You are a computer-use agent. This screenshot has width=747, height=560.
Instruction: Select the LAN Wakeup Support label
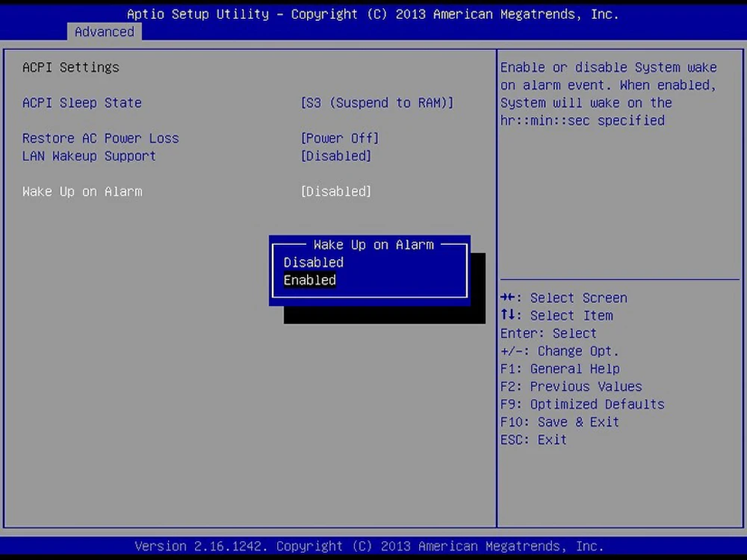(89, 156)
